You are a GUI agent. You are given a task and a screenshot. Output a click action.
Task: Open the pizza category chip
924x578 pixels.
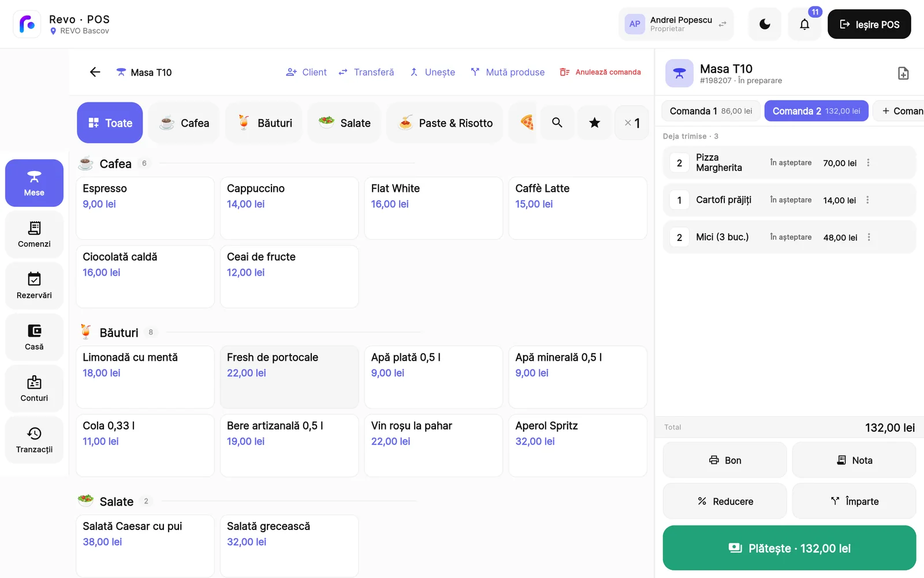coord(523,123)
